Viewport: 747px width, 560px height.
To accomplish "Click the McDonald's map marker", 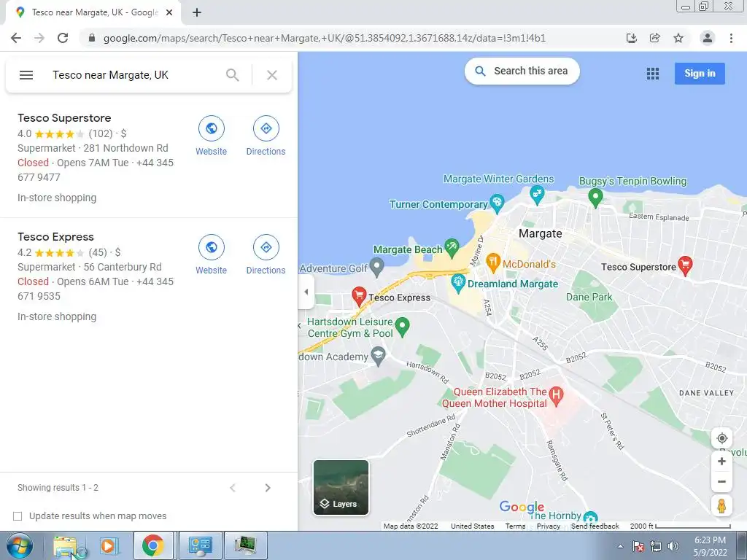I will click(x=493, y=262).
